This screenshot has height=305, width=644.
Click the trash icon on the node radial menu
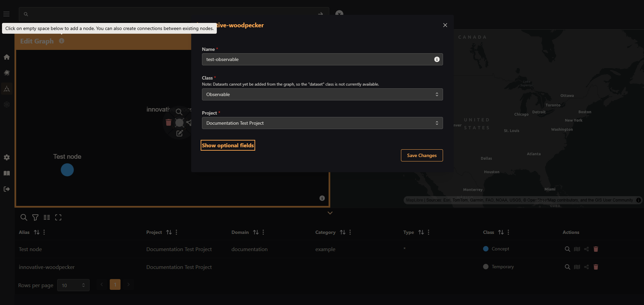click(169, 122)
